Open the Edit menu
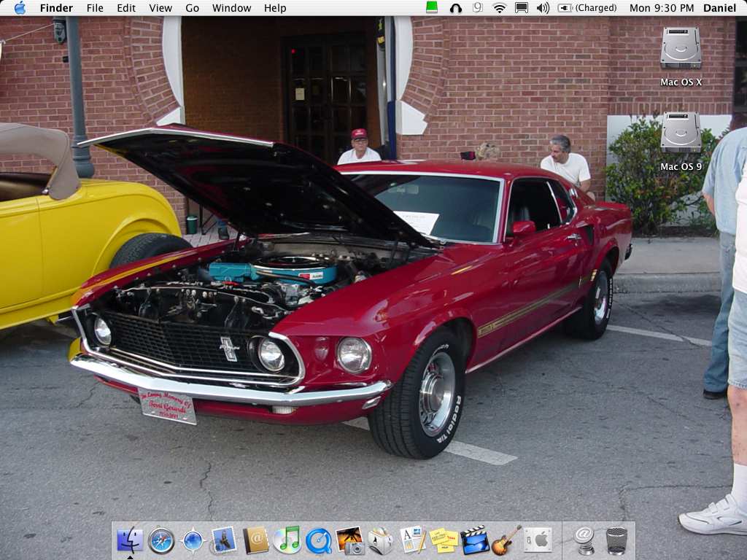This screenshot has height=560, width=747. 126,8
